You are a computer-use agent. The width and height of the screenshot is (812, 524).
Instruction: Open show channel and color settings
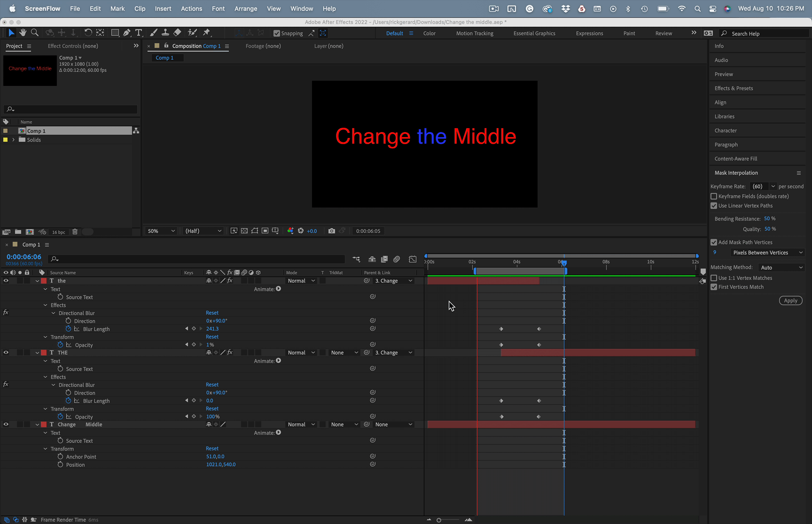[x=290, y=231]
